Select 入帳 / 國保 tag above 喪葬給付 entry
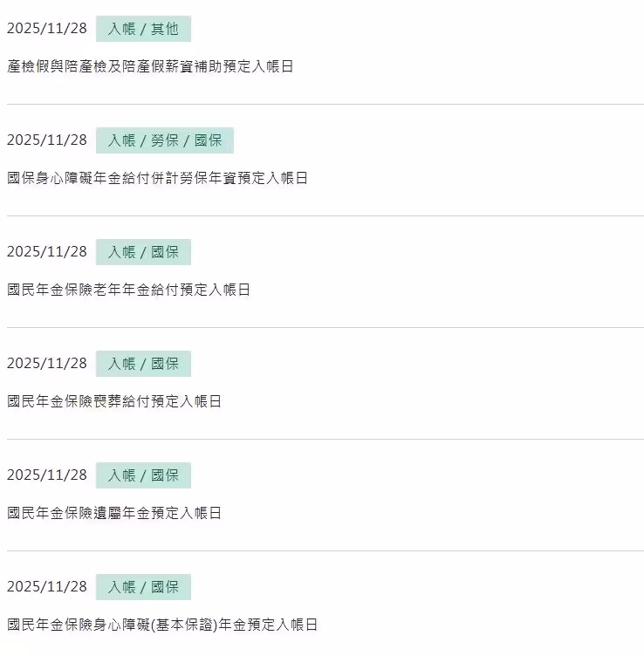The image size is (644, 656). point(143,364)
